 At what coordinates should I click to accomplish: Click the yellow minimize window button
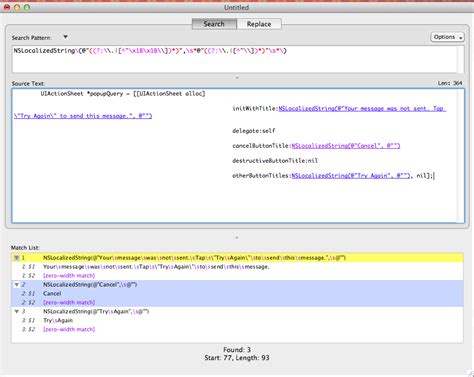[x=17, y=7]
